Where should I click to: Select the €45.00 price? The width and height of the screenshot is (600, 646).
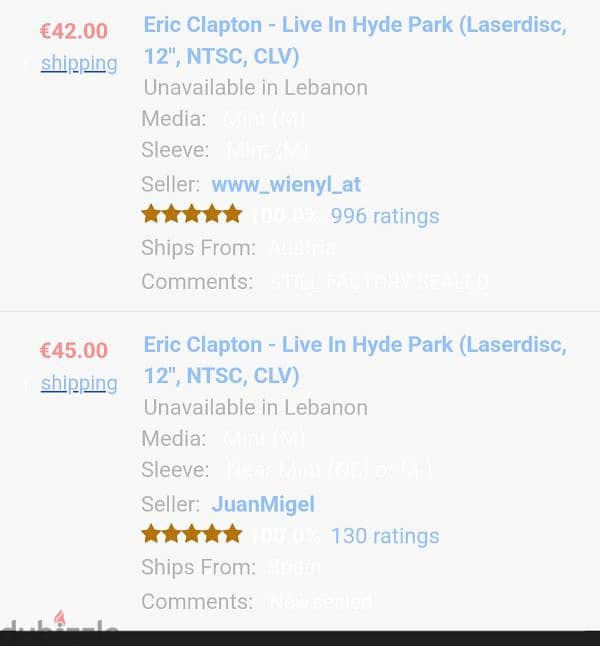(x=73, y=351)
